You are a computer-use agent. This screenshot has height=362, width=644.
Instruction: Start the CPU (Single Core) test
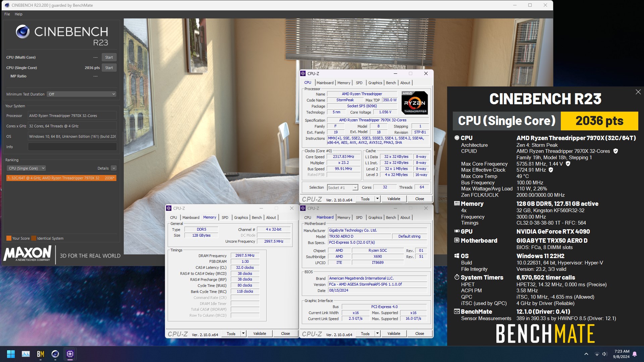point(109,68)
